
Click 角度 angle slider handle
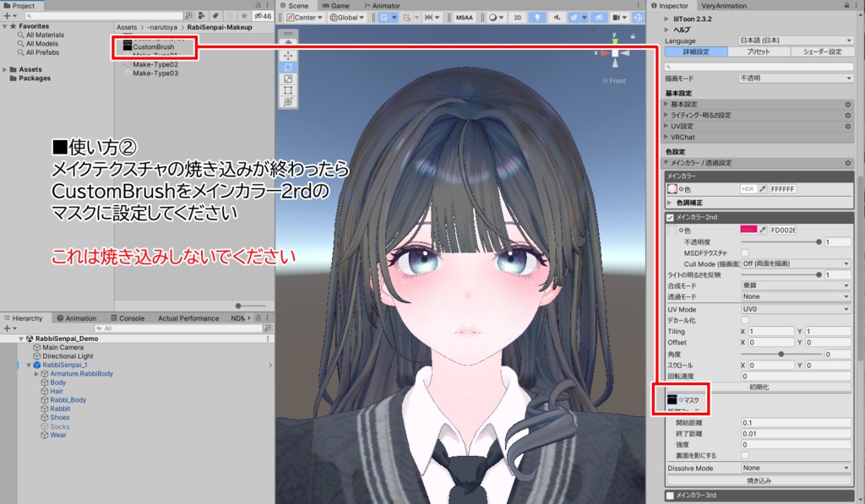781,354
